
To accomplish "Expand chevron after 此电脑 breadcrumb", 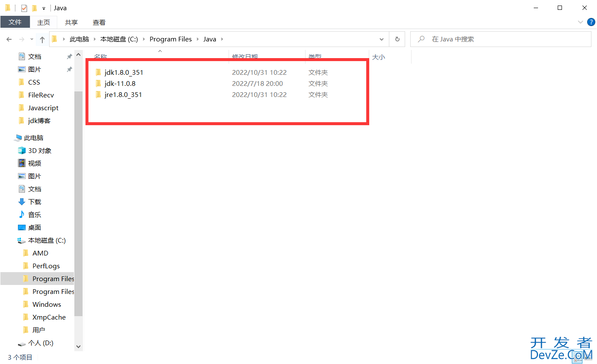I will tap(94, 39).
